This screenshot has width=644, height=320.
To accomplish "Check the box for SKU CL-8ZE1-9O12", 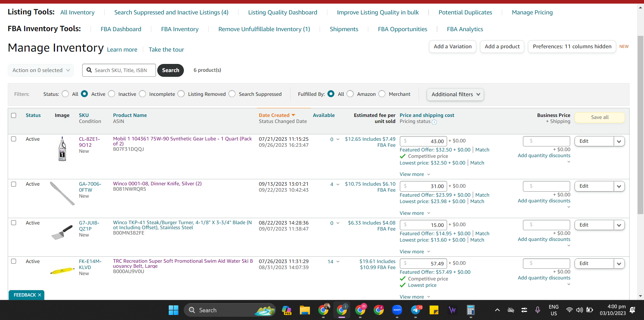I will click(x=14, y=139).
